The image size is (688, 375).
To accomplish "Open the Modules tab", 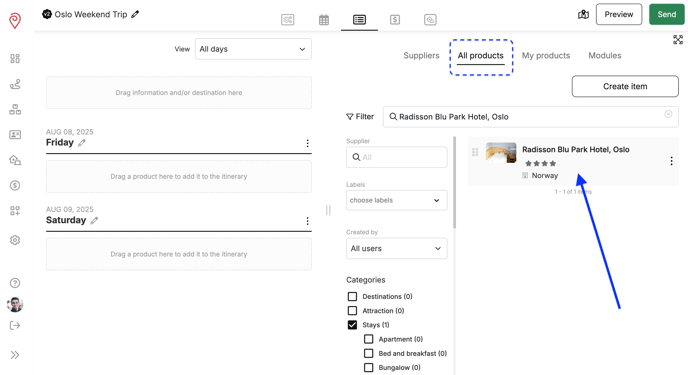I will click(x=605, y=56).
